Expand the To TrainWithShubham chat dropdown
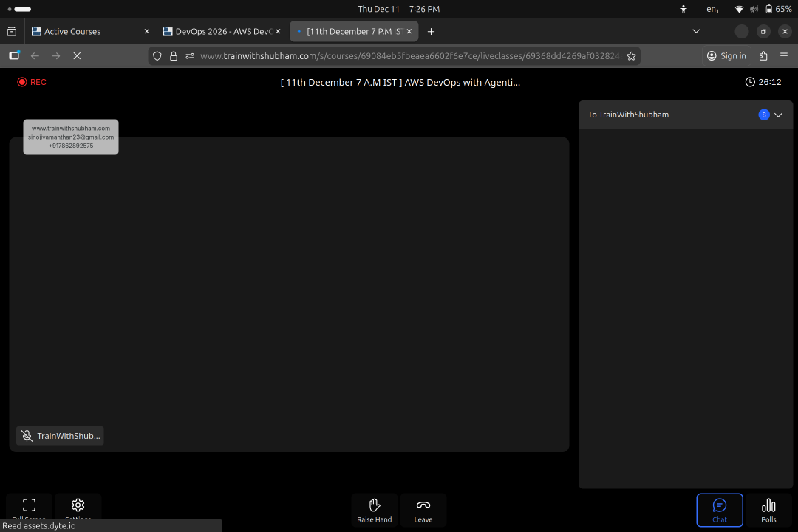The image size is (798, 532). (777, 115)
